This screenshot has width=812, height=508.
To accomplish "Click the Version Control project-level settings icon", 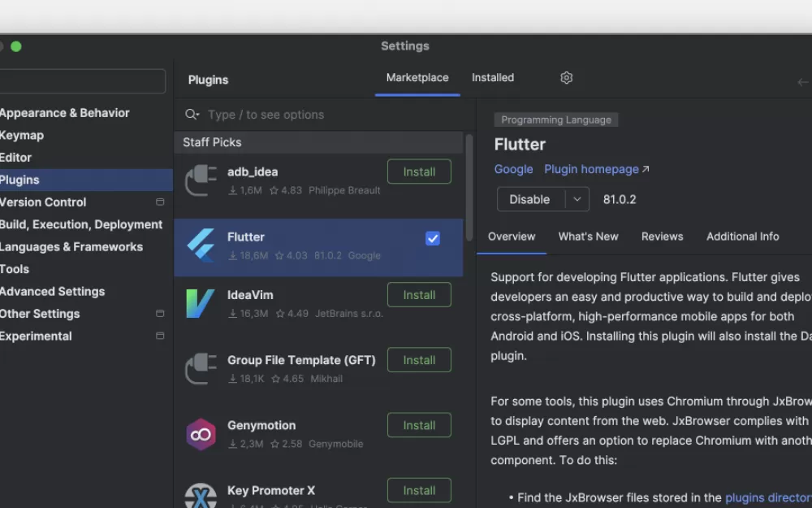I will coord(160,202).
